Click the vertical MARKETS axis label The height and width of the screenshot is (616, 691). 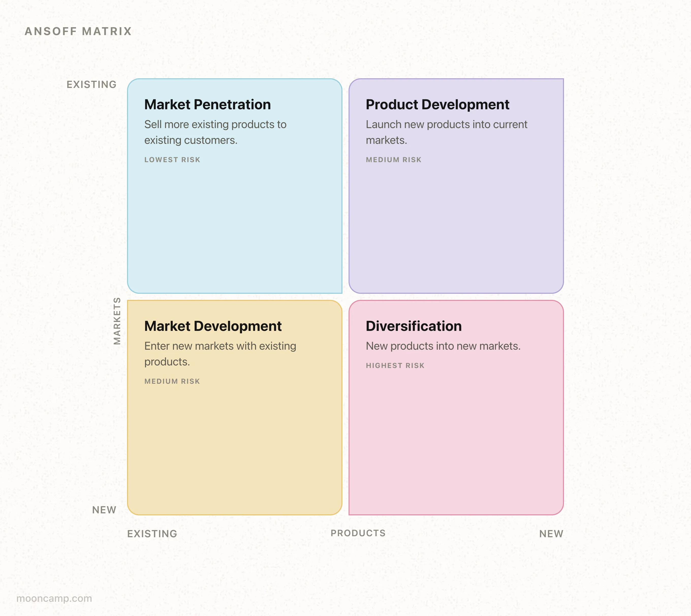(117, 321)
